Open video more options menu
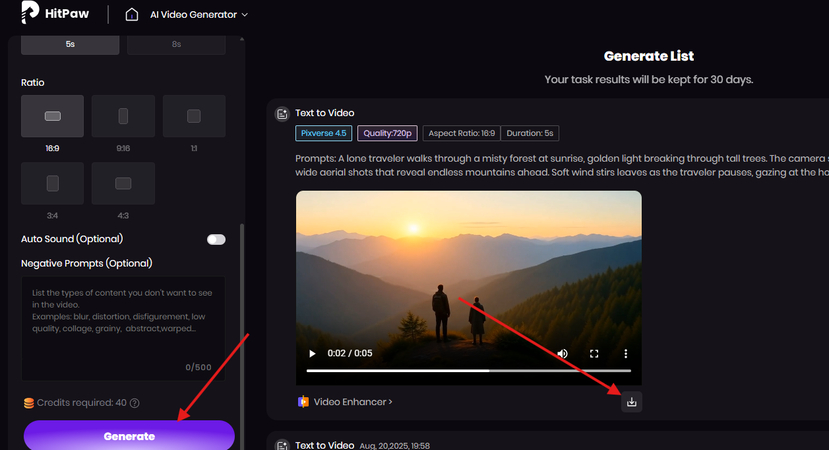This screenshot has width=829, height=450. 626,354
